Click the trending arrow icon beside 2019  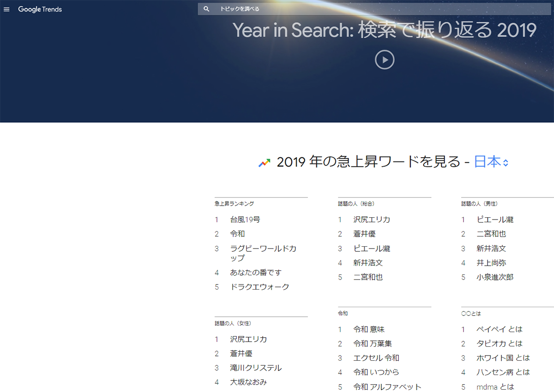coord(264,162)
